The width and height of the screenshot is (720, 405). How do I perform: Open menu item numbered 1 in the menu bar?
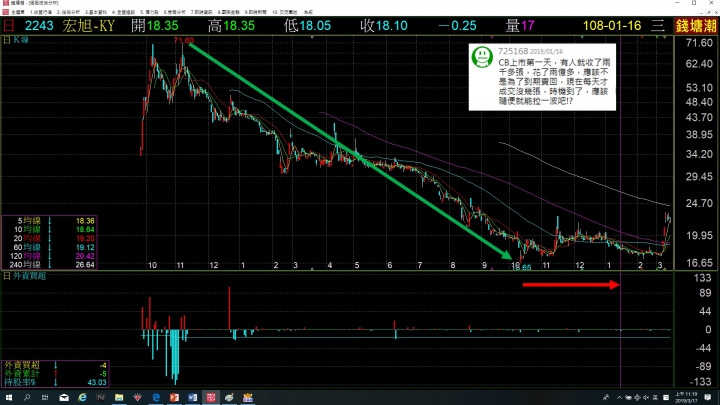click(x=41, y=12)
